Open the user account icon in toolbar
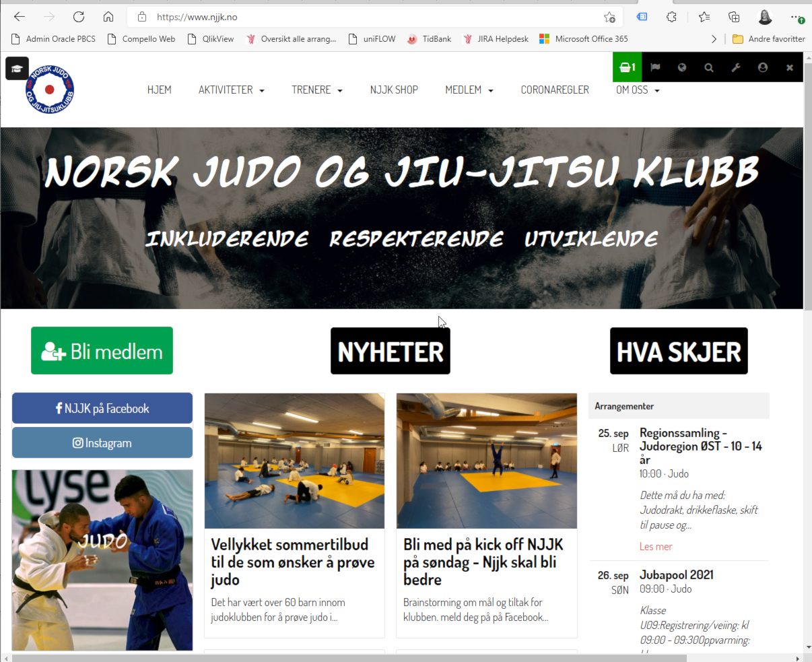Image resolution: width=812 pixels, height=662 pixels. [x=763, y=67]
